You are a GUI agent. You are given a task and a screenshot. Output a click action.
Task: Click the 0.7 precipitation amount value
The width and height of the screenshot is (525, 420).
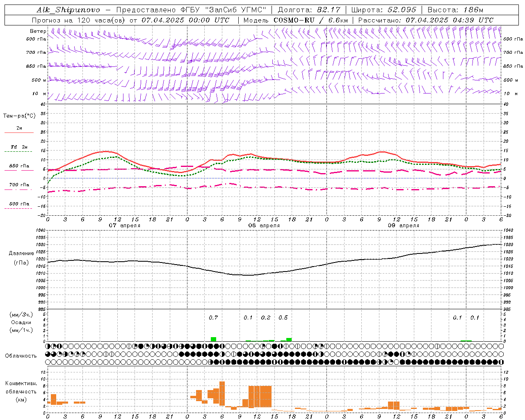click(213, 318)
